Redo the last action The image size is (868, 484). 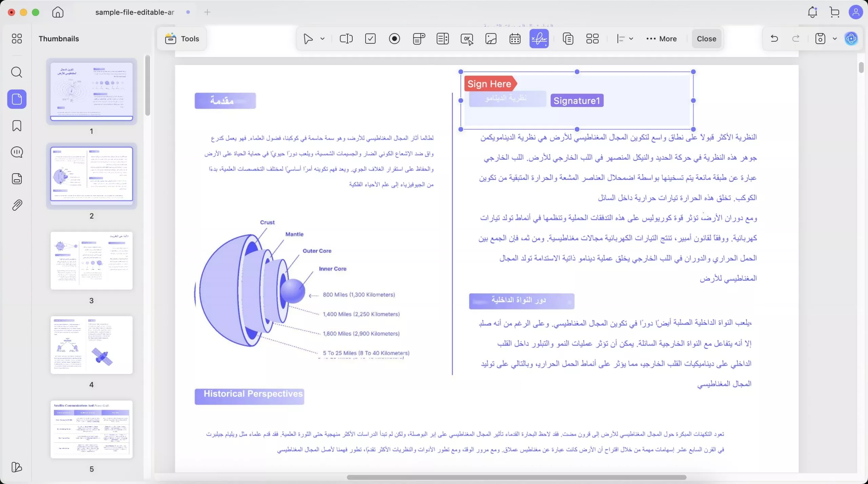pyautogui.click(x=796, y=38)
